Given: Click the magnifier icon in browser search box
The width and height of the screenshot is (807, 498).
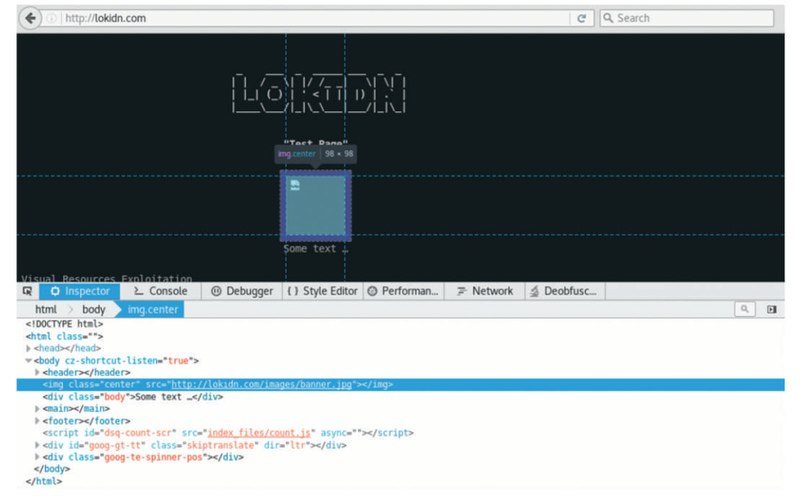Looking at the screenshot, I should [608, 18].
